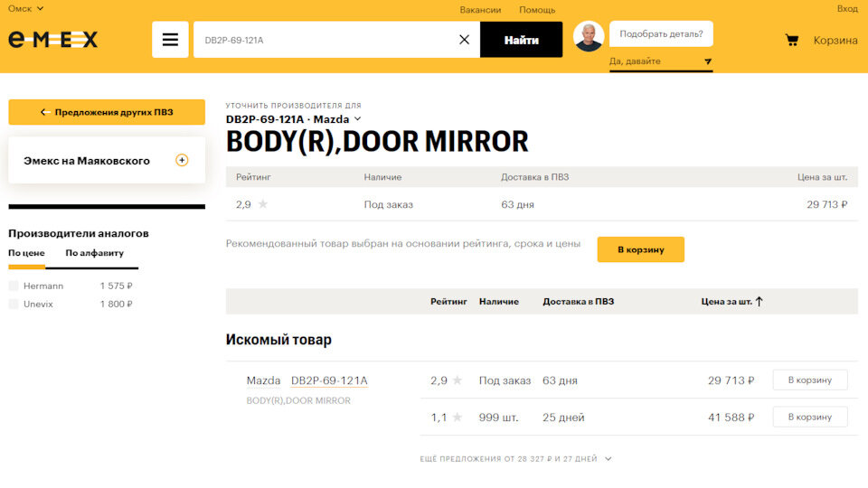Image resolution: width=868 pixels, height=488 pixels.
Task: Expand Эмекс на Маяковского plus icon
Action: coord(182,161)
